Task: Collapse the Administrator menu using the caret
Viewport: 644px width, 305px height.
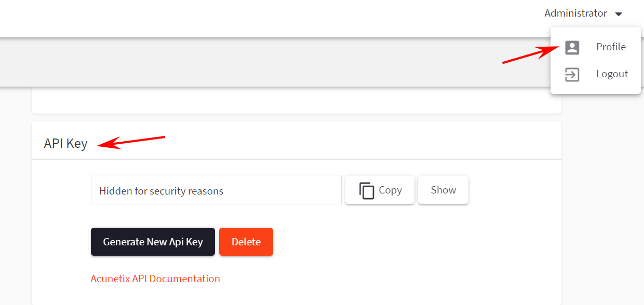Action: [618, 14]
